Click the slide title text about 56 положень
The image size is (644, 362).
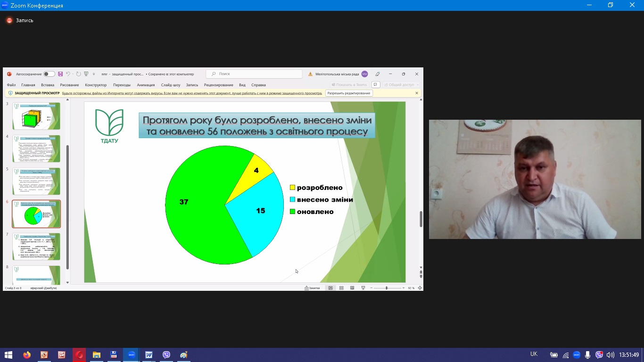pyautogui.click(x=257, y=126)
